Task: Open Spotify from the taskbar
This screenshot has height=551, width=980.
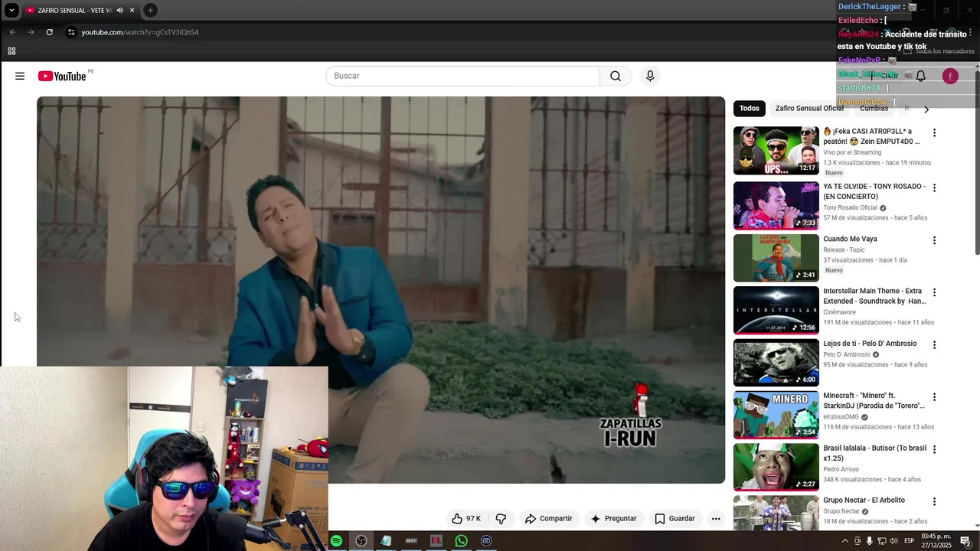Action: click(336, 541)
